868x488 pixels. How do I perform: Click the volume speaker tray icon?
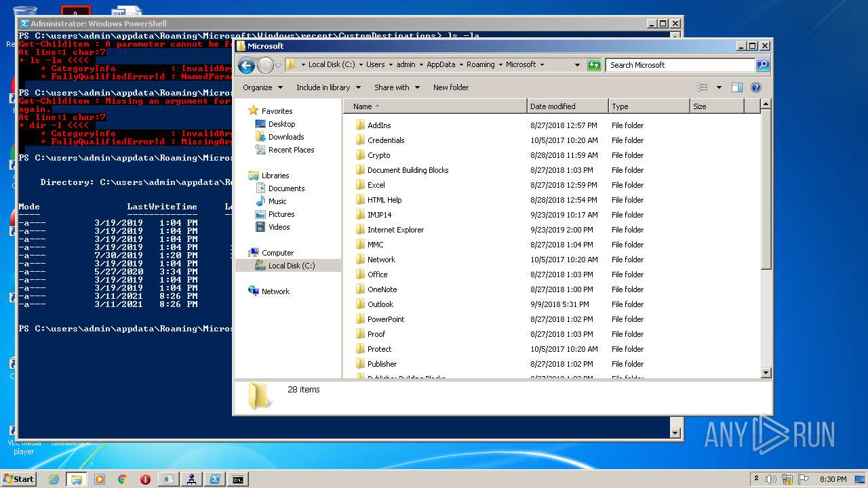tap(771, 479)
